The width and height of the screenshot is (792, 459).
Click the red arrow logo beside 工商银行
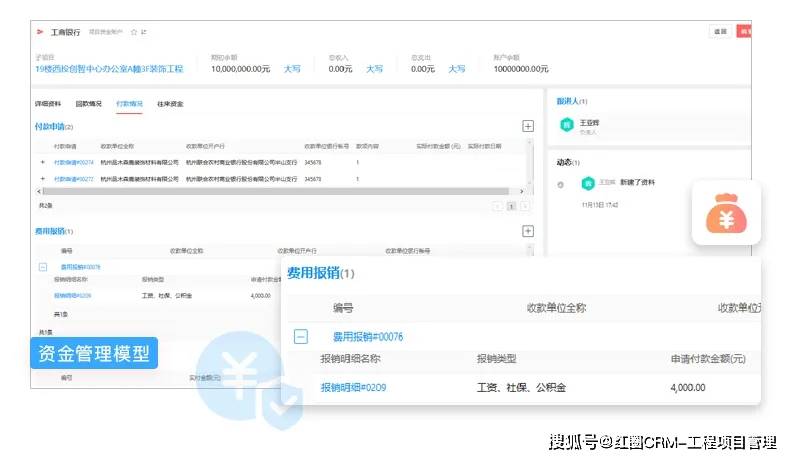(x=40, y=32)
